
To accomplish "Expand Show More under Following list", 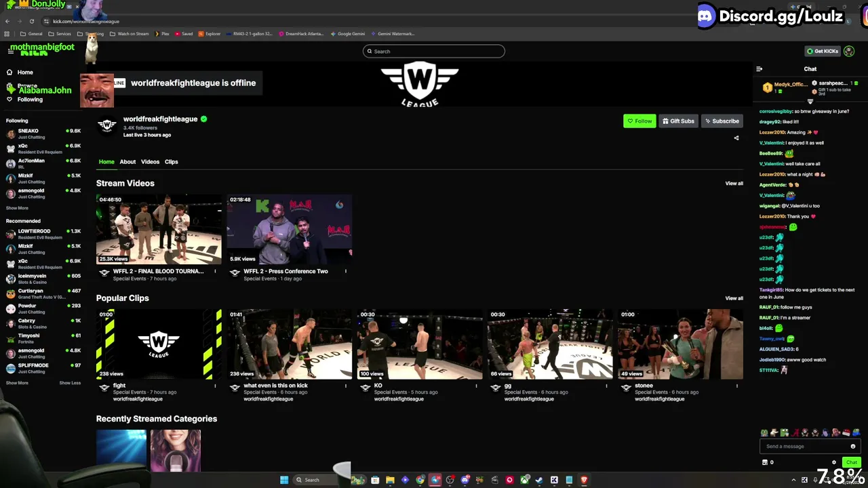I will 17,208.
